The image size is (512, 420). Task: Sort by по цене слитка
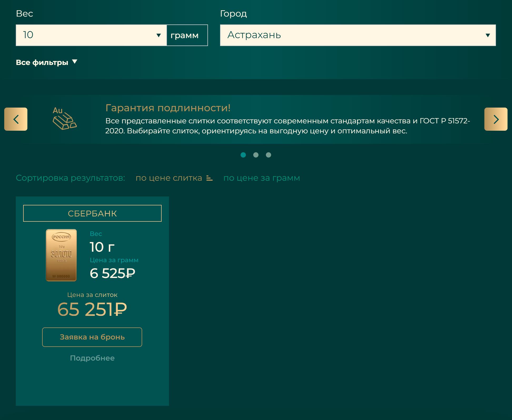pos(169,178)
